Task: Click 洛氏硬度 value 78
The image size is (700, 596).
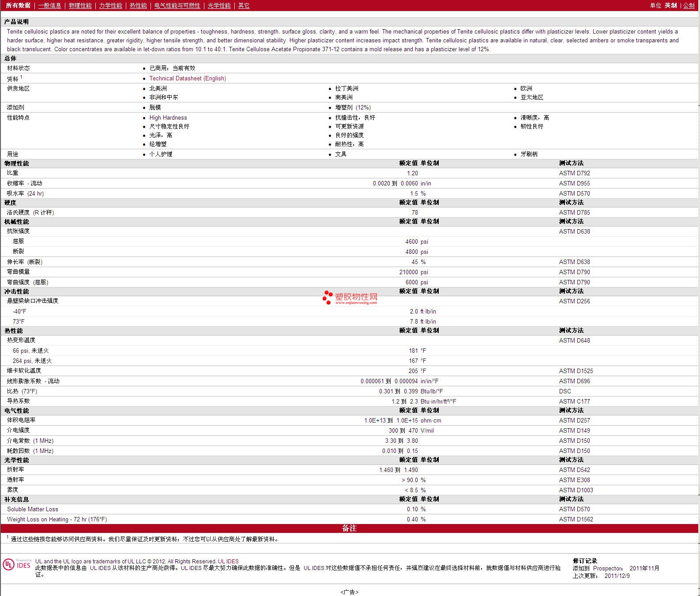Action: [414, 212]
